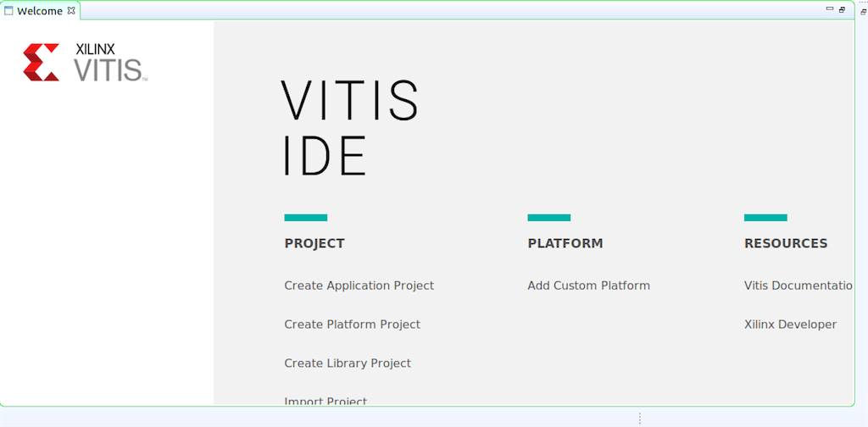Maximize the Welcome view panel
Viewport: 868px width, 427px height.
(x=842, y=9)
